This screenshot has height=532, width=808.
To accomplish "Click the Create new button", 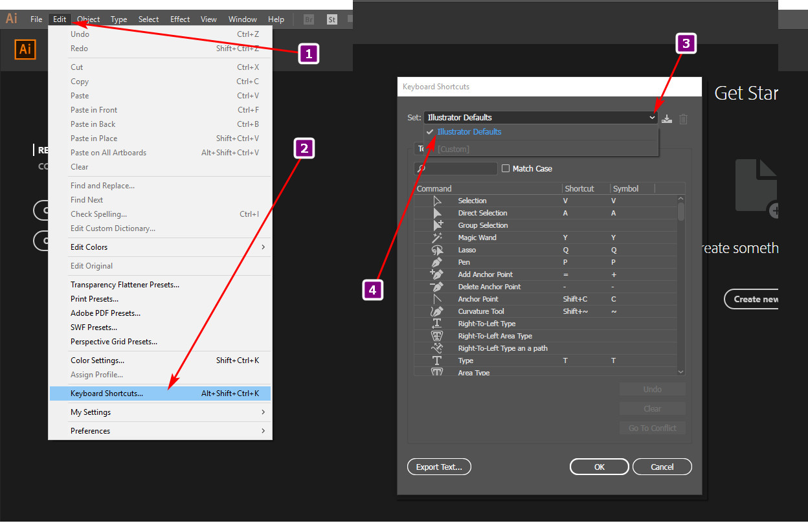I will [x=752, y=299].
